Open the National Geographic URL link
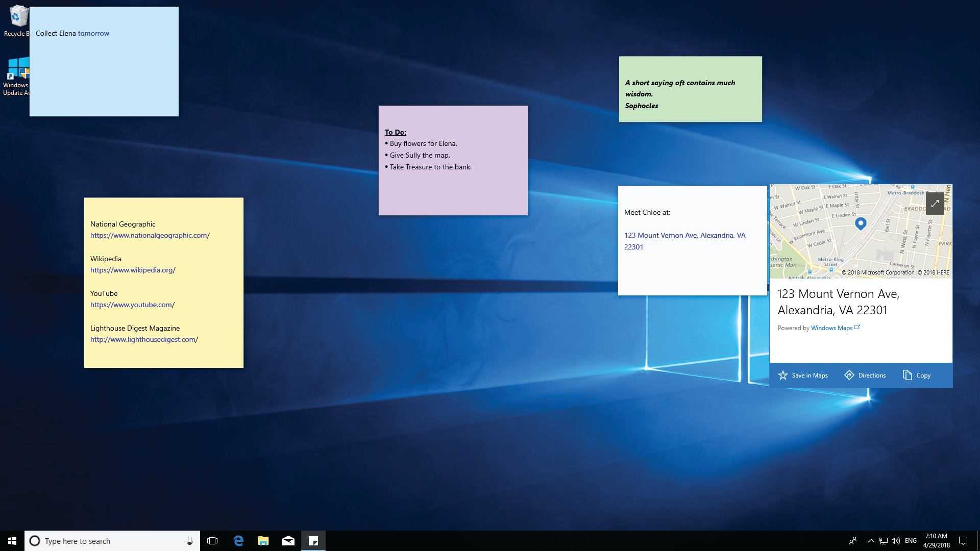The height and width of the screenshot is (551, 980). (150, 235)
